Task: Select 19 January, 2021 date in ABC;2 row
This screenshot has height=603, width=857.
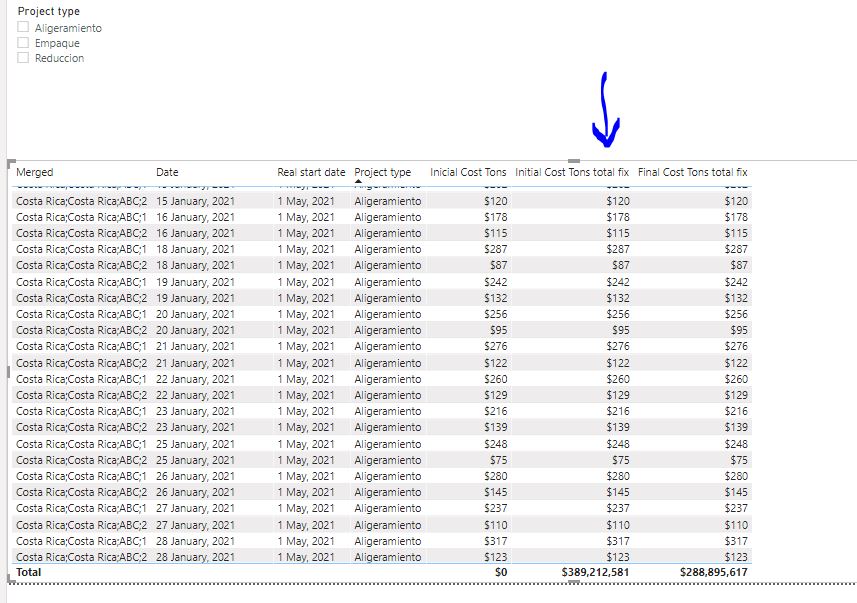Action: (195, 298)
